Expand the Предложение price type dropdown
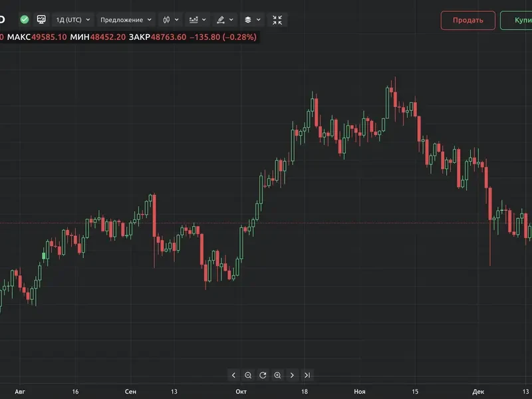 (x=126, y=20)
